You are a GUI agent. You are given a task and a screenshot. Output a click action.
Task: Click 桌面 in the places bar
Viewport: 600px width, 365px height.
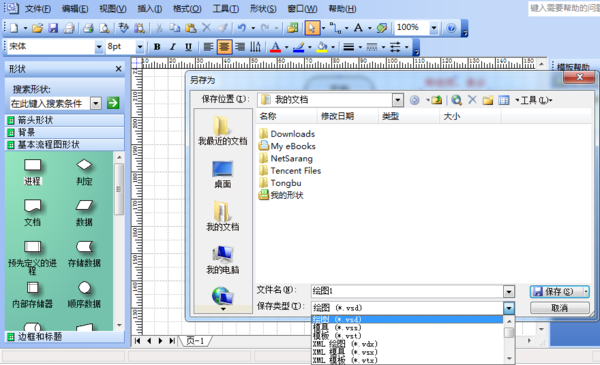coord(222,174)
